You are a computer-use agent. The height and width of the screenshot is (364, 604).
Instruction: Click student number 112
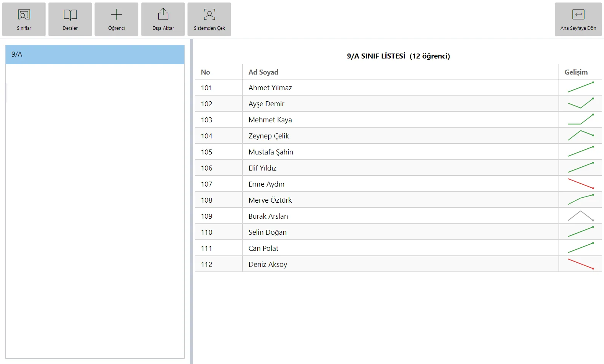tap(206, 265)
